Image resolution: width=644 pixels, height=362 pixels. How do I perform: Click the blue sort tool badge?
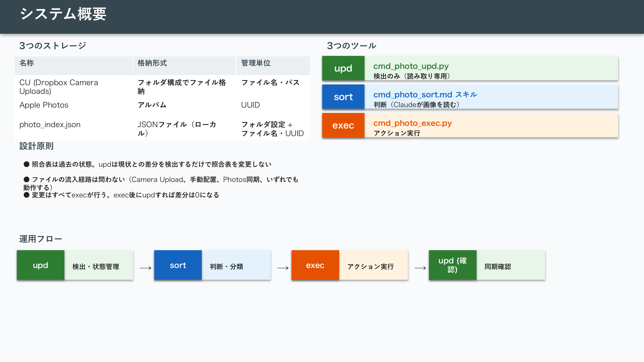click(x=343, y=97)
